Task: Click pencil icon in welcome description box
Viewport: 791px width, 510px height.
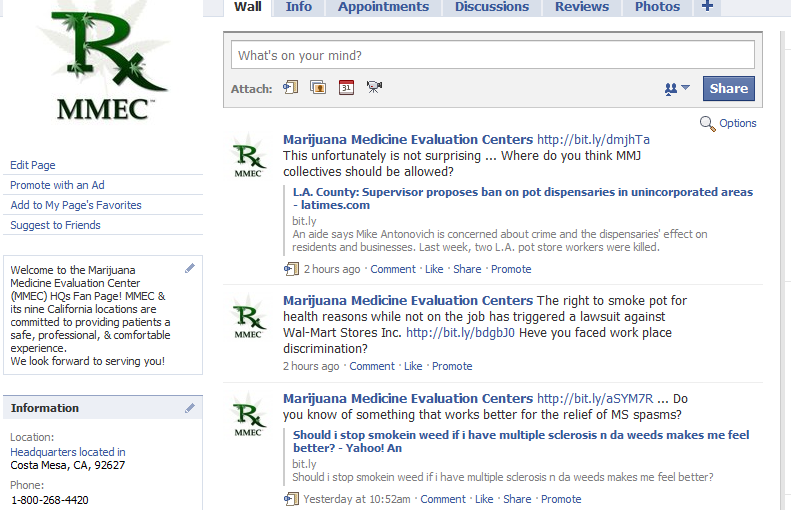Action: click(x=190, y=268)
